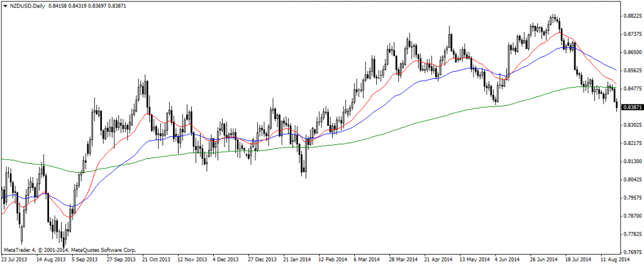Select the 0.79575 level on price scale
Image resolution: width=644 pixels, height=264 pixels.
pos(631,198)
